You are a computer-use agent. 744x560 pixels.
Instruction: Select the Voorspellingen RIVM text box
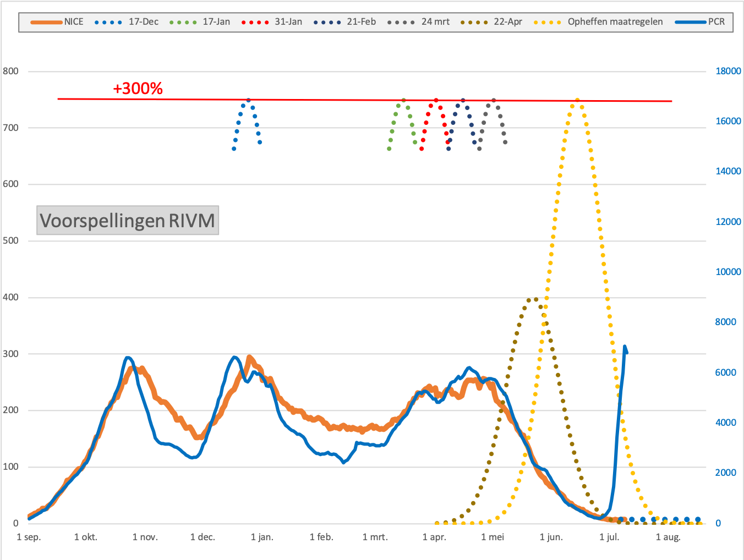tap(128, 220)
